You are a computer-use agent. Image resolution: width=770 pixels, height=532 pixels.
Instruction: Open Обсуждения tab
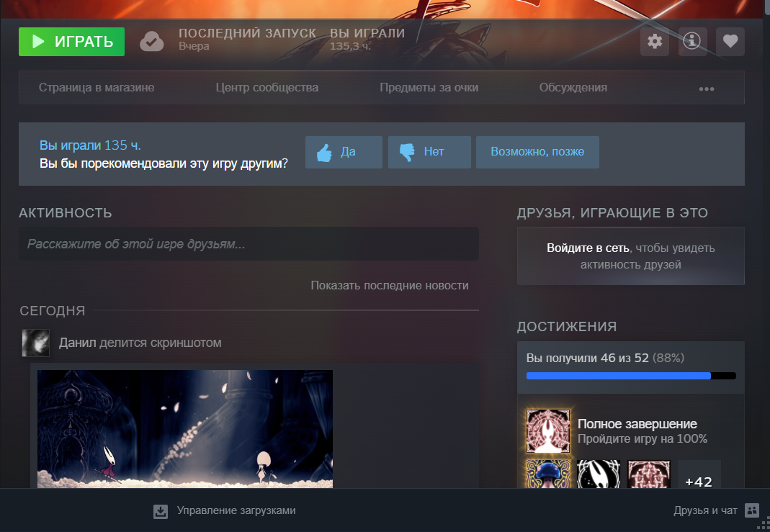pos(573,88)
